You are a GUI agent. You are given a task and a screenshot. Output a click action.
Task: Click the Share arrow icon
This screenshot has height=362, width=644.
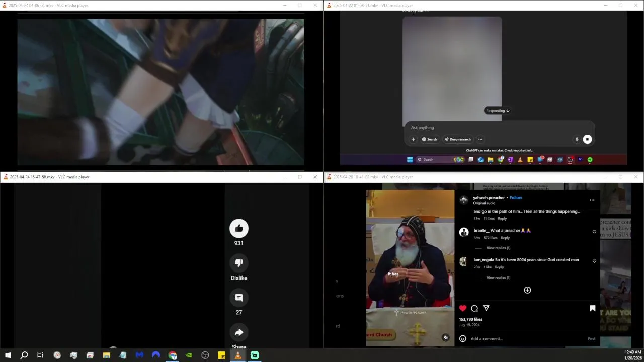tap(239, 332)
